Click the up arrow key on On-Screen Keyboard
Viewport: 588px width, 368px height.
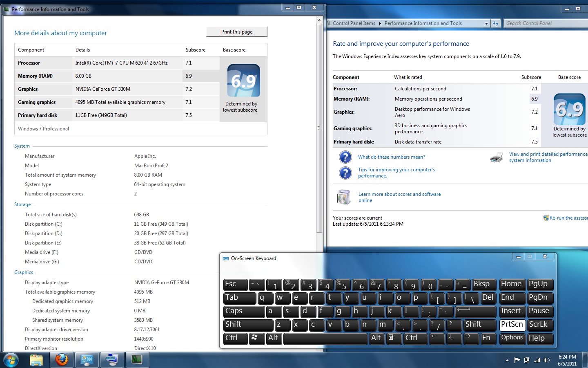[x=454, y=325]
